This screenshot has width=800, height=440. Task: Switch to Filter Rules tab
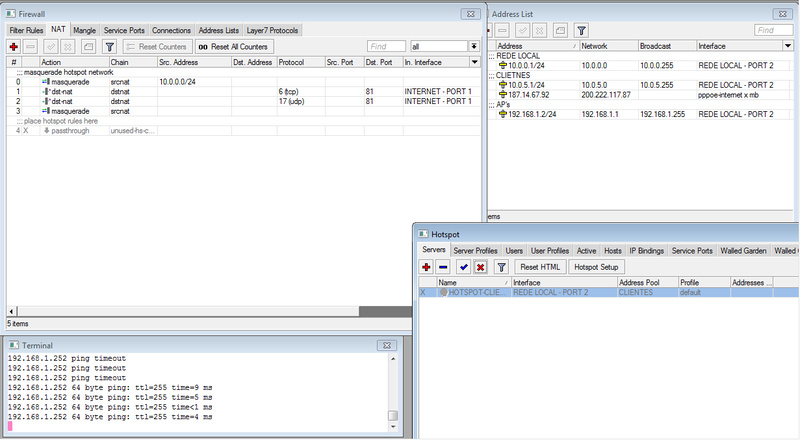coord(26,30)
